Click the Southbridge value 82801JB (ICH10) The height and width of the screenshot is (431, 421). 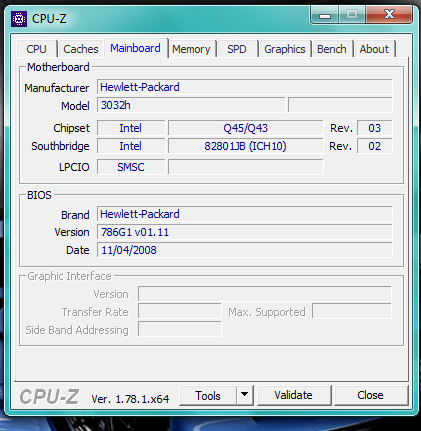(246, 146)
